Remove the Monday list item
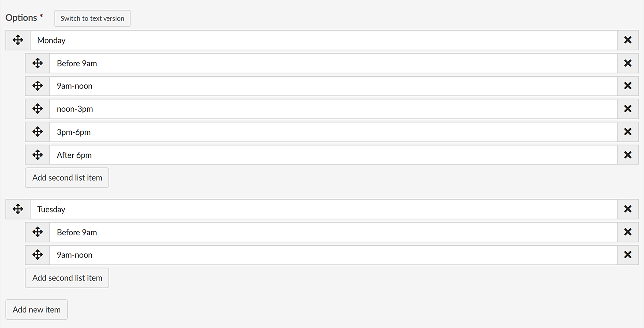Screen dimensions: 644x328 628,40
